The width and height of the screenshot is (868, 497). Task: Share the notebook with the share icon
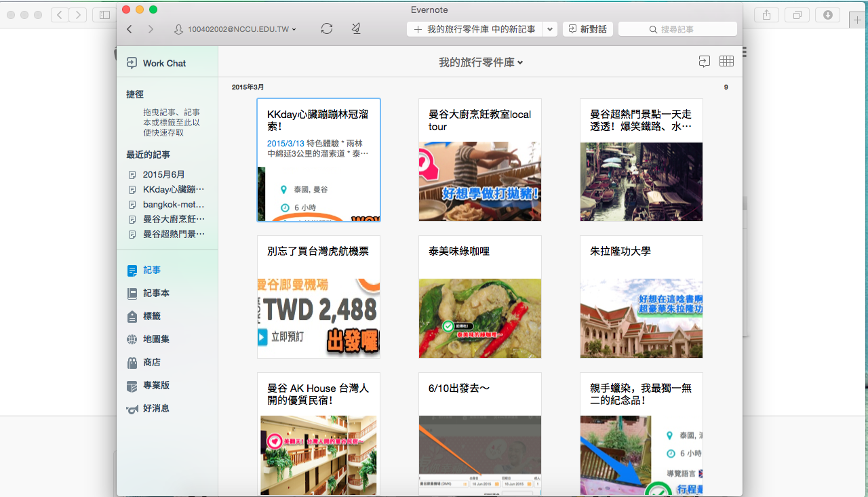click(x=705, y=61)
